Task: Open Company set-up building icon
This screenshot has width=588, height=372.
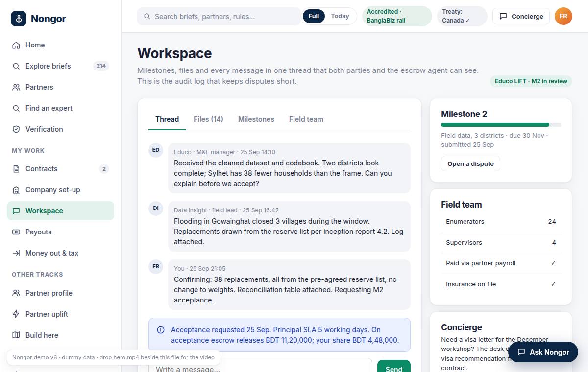Action: 16,190
